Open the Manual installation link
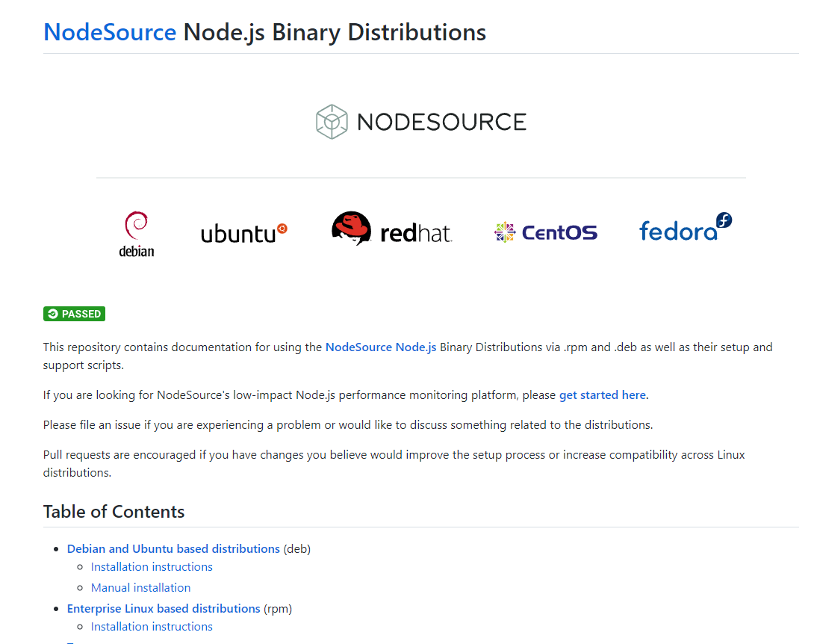 [x=140, y=588]
